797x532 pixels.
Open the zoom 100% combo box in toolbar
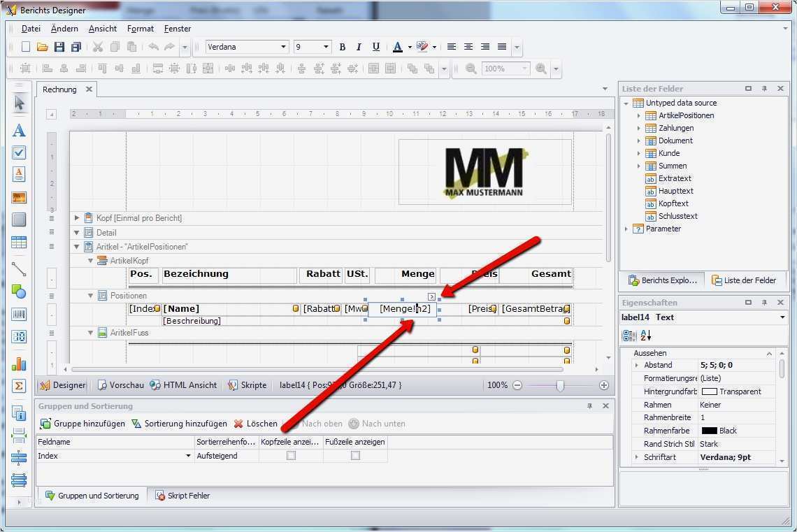point(505,69)
